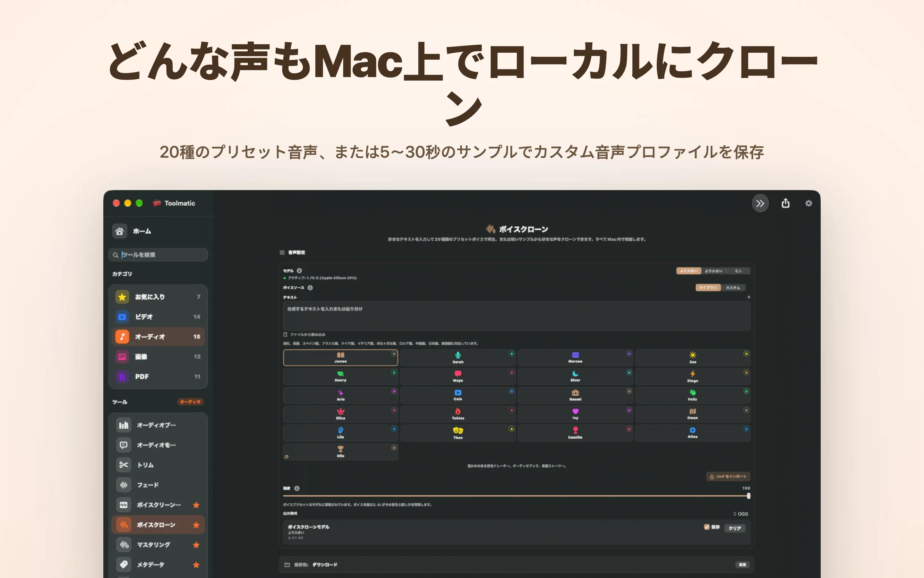This screenshot has width=924, height=578.
Task: Open settings gear icon
Action: pyautogui.click(x=809, y=203)
